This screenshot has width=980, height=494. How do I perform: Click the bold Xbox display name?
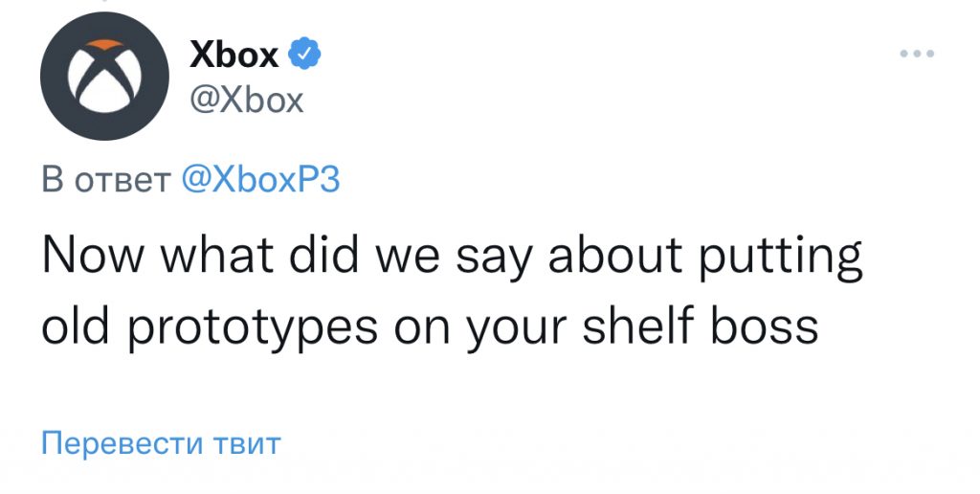coord(234,55)
